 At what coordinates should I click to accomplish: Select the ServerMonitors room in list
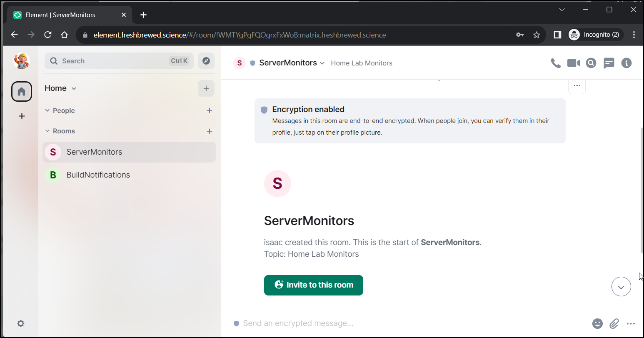tap(129, 152)
